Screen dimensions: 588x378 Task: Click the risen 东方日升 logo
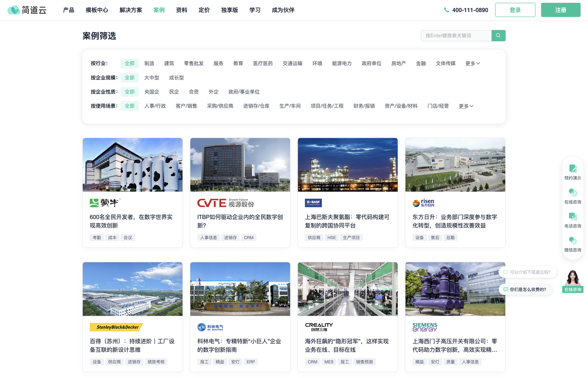pos(423,203)
